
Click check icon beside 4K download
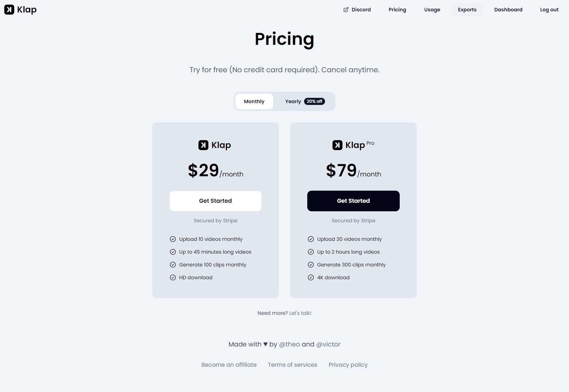pyautogui.click(x=311, y=277)
